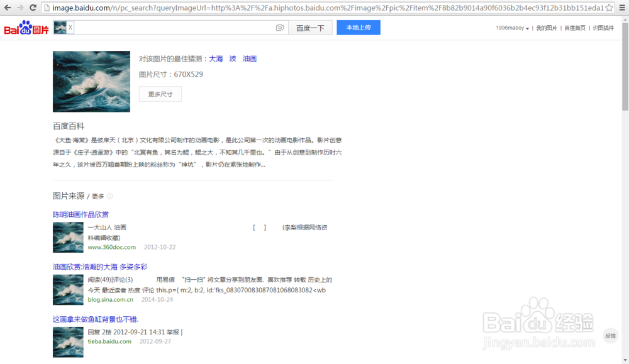Click the browser back arrow
The width and height of the screenshot is (629, 364).
coord(8,8)
